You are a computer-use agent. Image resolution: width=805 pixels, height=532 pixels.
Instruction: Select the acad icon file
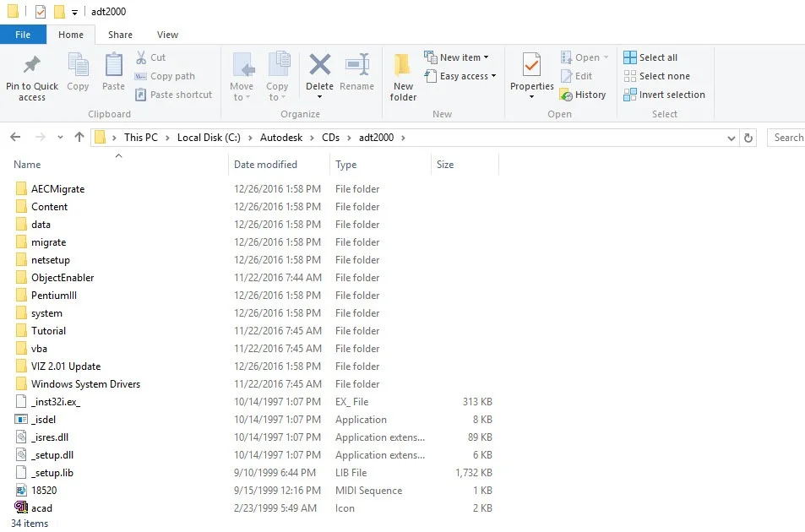click(x=41, y=508)
